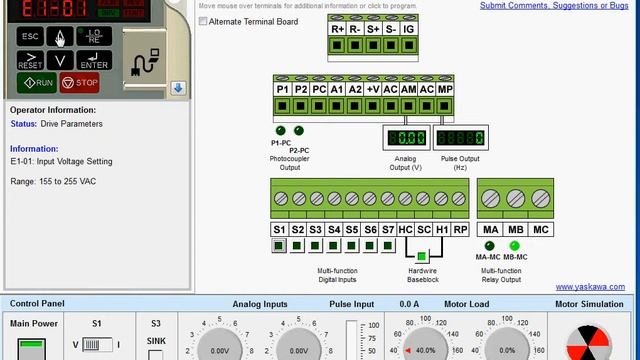Click the green RUN button
640x360 pixels.
click(x=37, y=83)
